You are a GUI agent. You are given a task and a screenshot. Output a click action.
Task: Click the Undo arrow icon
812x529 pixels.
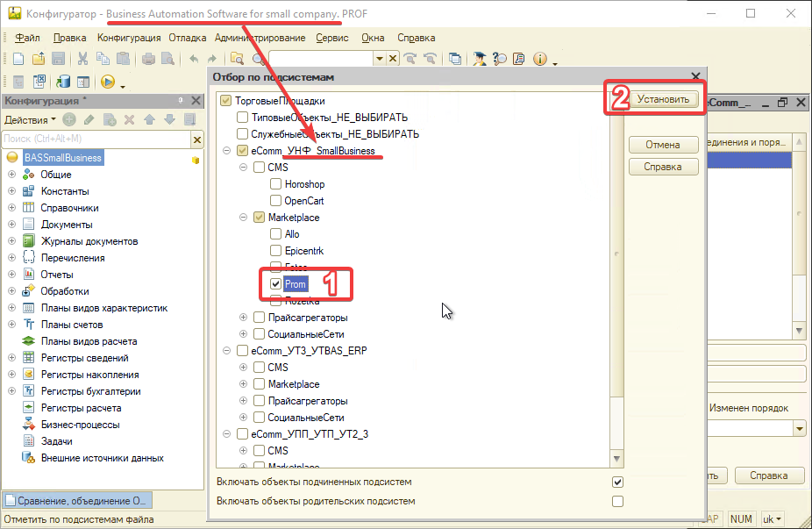tap(194, 59)
